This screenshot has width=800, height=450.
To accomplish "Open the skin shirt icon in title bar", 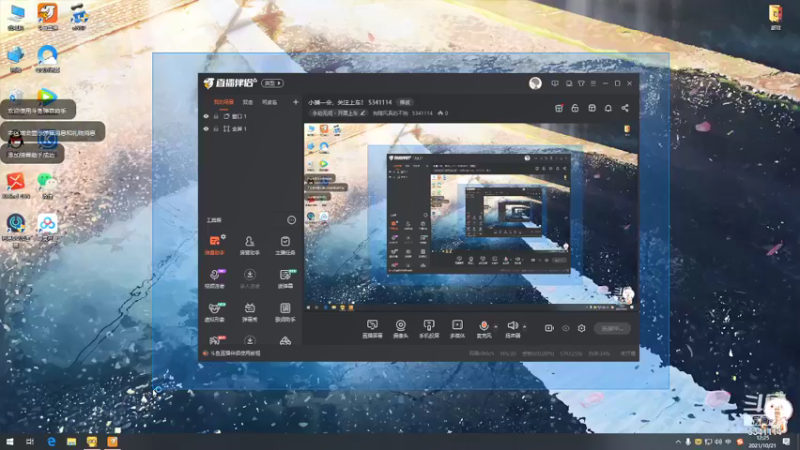I will tap(581, 83).
